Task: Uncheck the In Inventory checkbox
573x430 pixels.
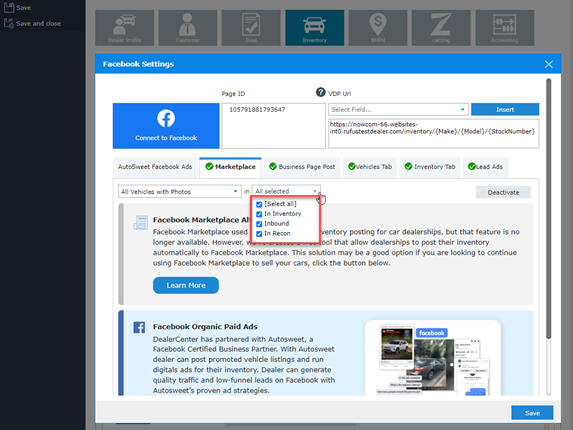Action: [259, 214]
